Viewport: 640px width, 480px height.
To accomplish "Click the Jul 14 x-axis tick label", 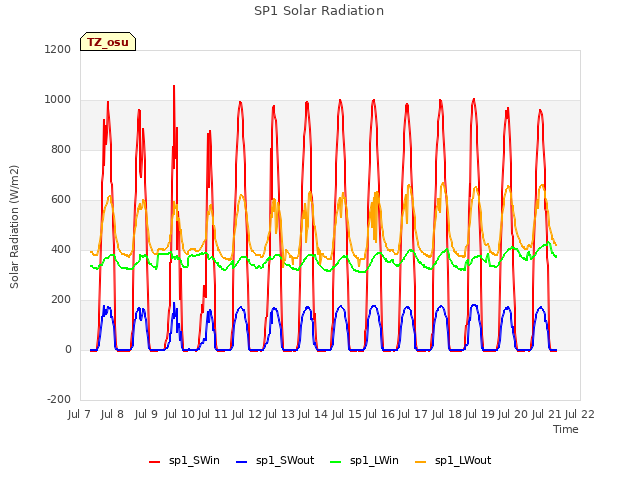I will click(313, 414).
